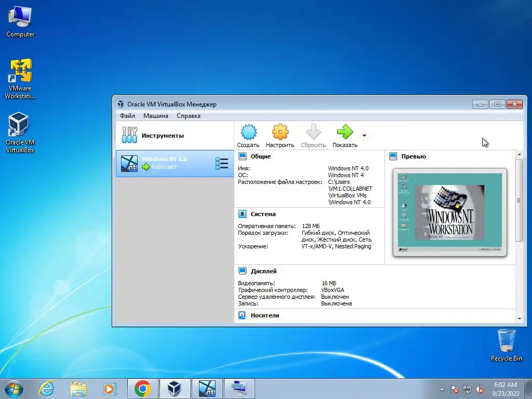Screen dimensions: 532x399
Task: Switch to Google Chrome in the taskbar
Action: (x=142, y=389)
